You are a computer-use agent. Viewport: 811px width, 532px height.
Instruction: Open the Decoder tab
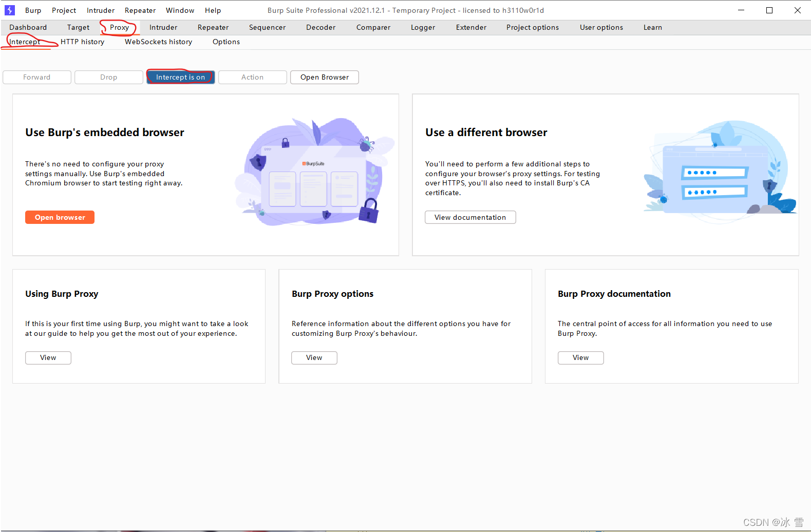[320, 27]
